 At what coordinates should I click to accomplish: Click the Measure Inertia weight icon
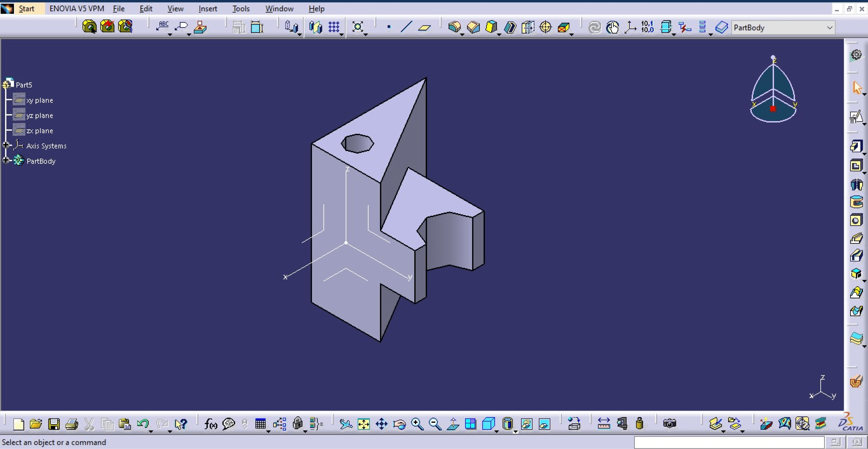(x=639, y=423)
